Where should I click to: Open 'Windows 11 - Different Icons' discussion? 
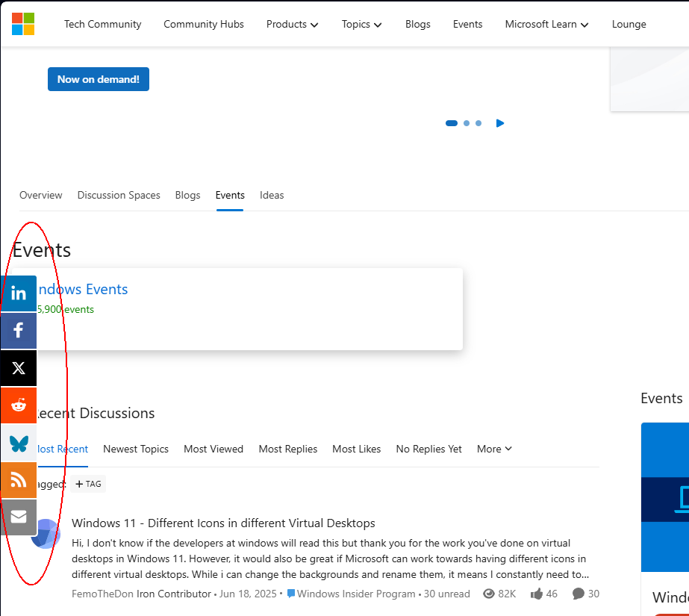tap(223, 523)
